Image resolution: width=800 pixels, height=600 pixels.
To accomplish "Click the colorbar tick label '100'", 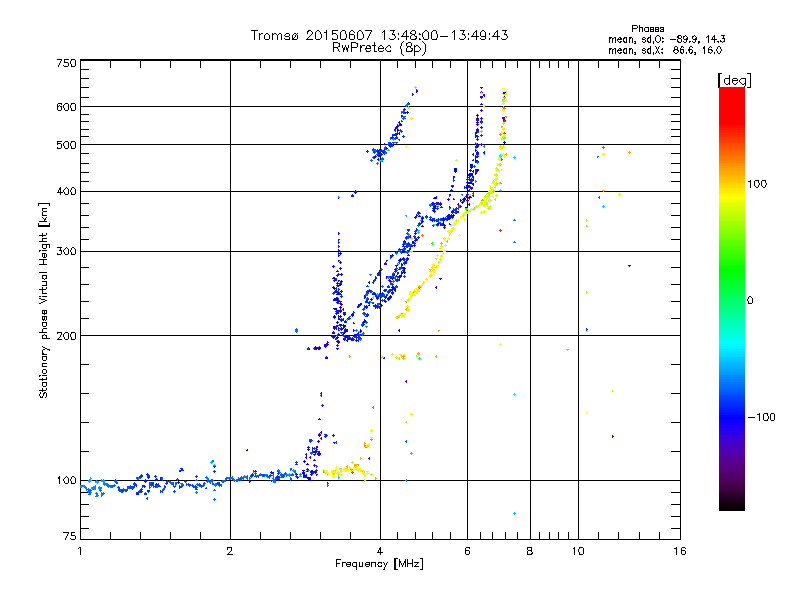I will pos(757,184).
